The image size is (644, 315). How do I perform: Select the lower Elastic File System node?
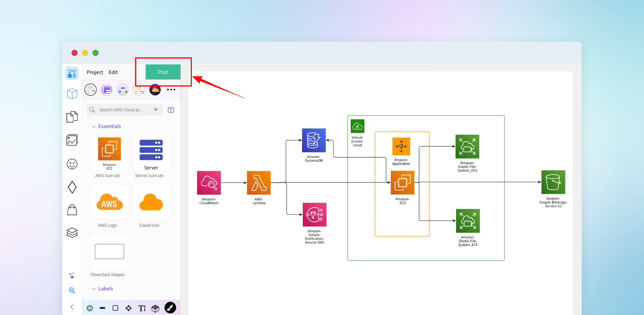[x=468, y=221]
